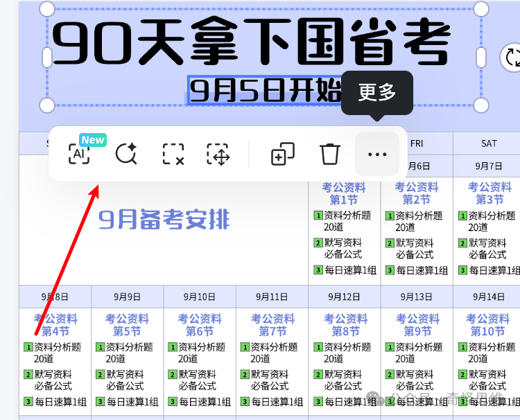Select the 考公资料 第3节 heading
Image resolution: width=520 pixels, height=420 pixels.
(489, 193)
